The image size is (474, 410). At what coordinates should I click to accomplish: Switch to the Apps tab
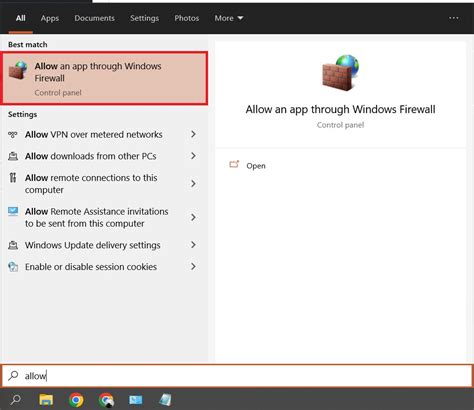(x=50, y=18)
